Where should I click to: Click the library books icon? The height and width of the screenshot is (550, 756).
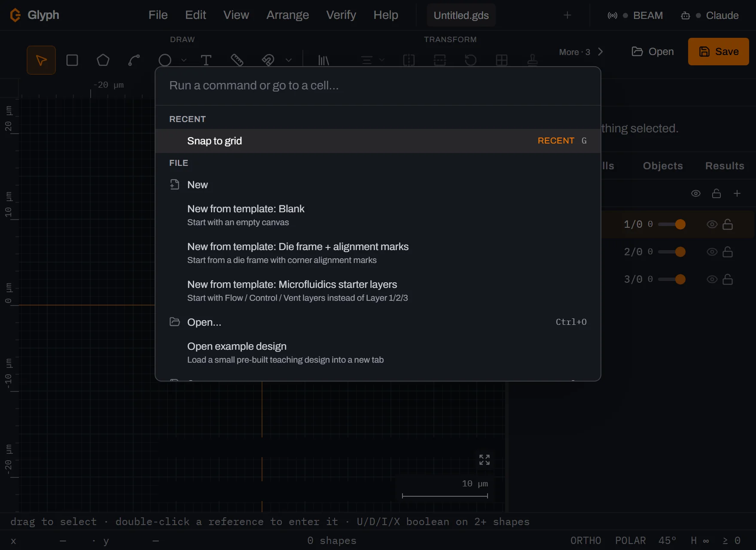click(323, 60)
